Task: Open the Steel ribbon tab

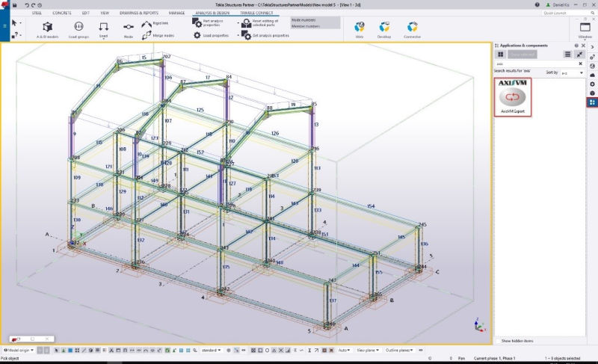Action: click(37, 13)
